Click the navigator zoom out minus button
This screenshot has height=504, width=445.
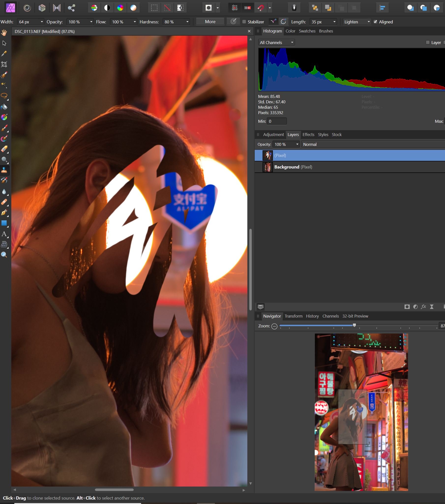tap(274, 326)
